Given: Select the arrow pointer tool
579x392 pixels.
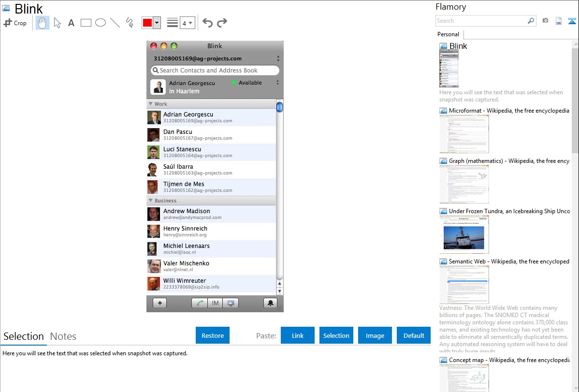Looking at the screenshot, I should pos(57,23).
